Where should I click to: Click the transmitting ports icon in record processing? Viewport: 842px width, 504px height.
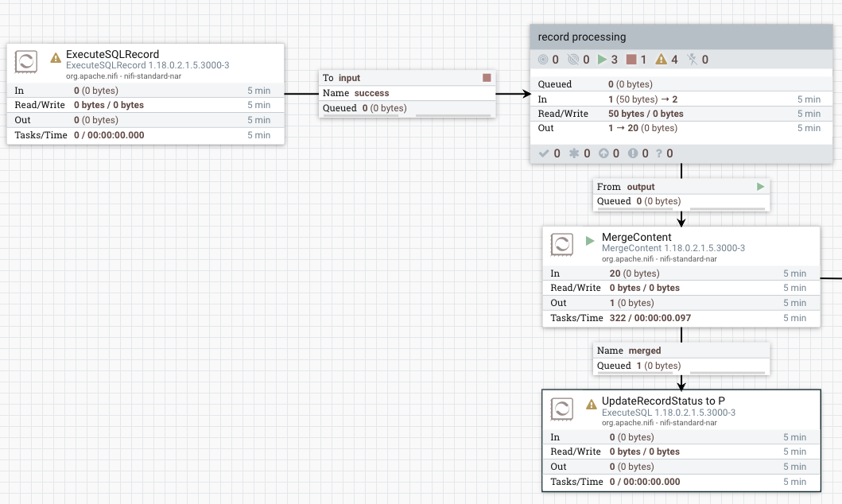[x=543, y=60]
